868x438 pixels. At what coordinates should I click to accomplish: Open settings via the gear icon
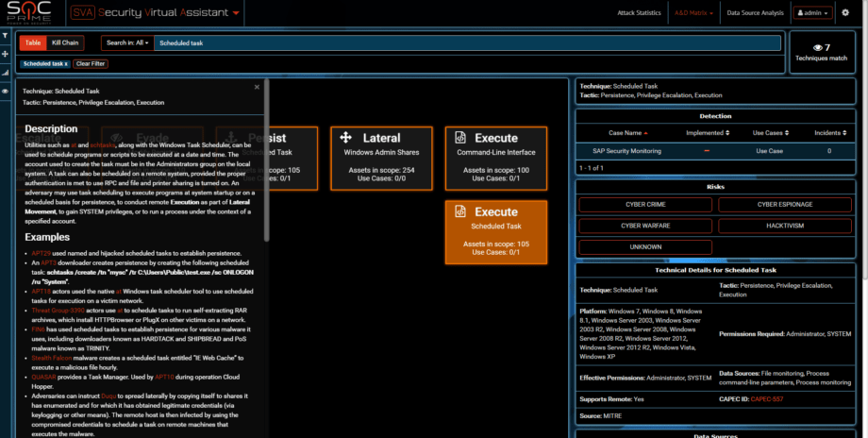tap(844, 12)
